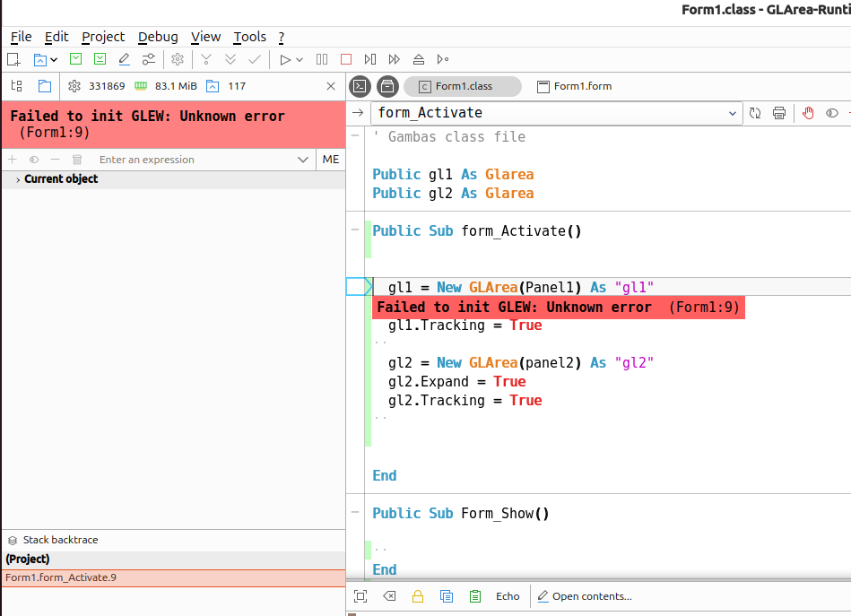Close the debug panel with X
Screen dimensions: 851x616
click(x=331, y=86)
